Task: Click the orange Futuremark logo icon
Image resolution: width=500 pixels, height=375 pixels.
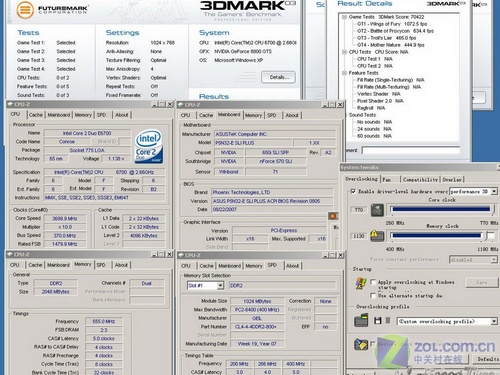Action: pos(25,9)
